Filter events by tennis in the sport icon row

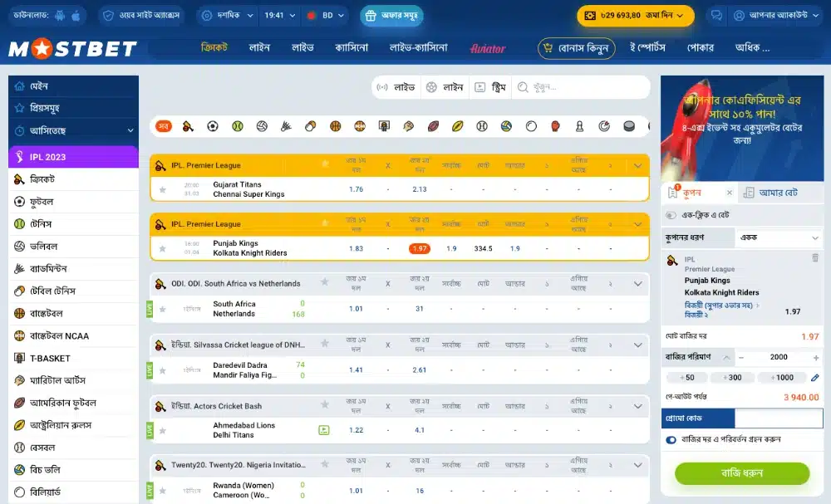pos(238,126)
